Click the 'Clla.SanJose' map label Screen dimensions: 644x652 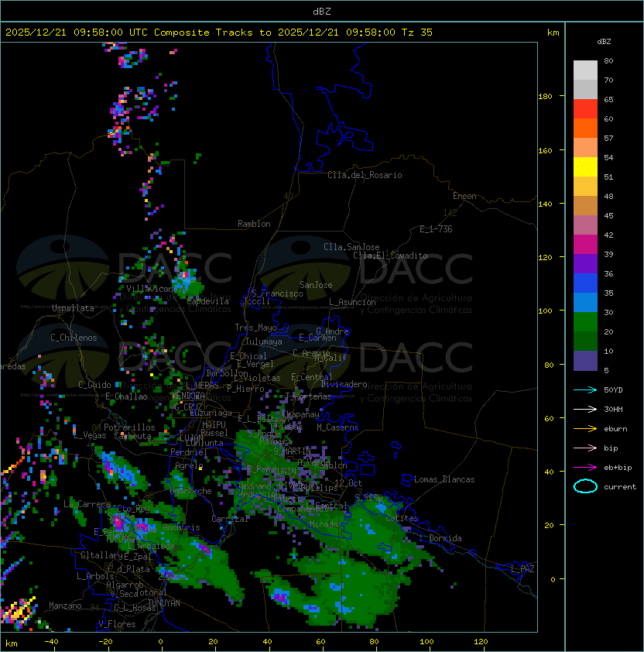point(351,247)
